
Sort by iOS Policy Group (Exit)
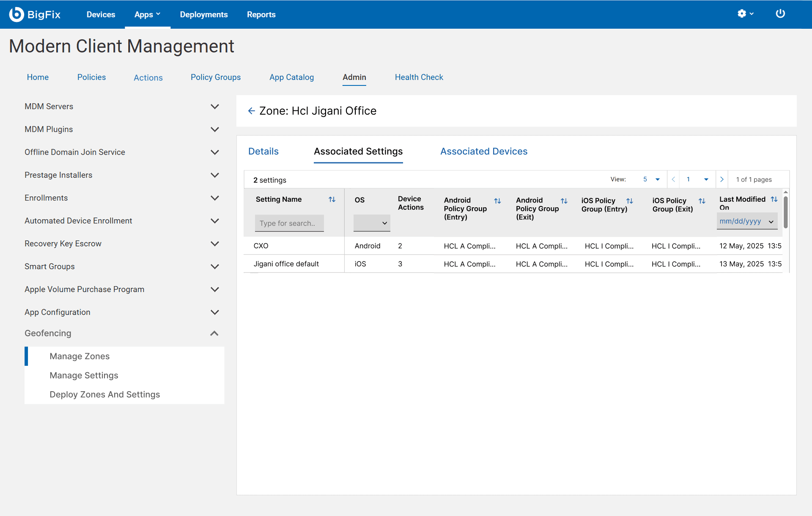coord(702,201)
